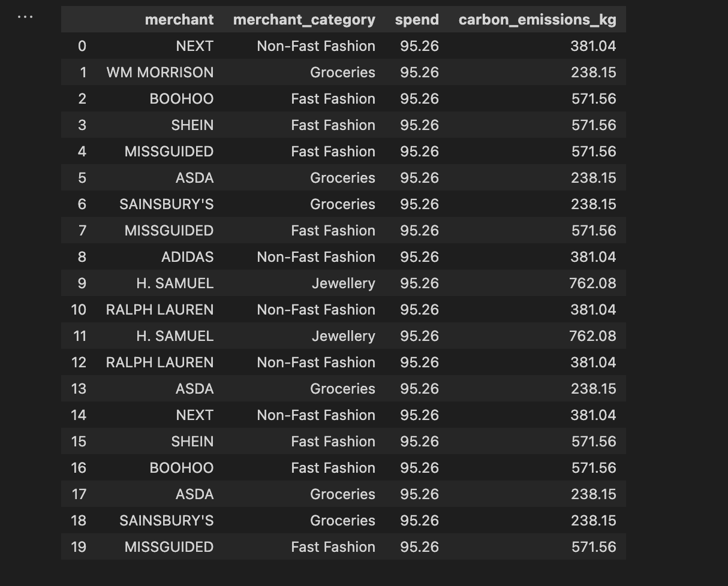The width and height of the screenshot is (728, 586).
Task: Select BOOHOO in row 16
Action: coord(182,468)
